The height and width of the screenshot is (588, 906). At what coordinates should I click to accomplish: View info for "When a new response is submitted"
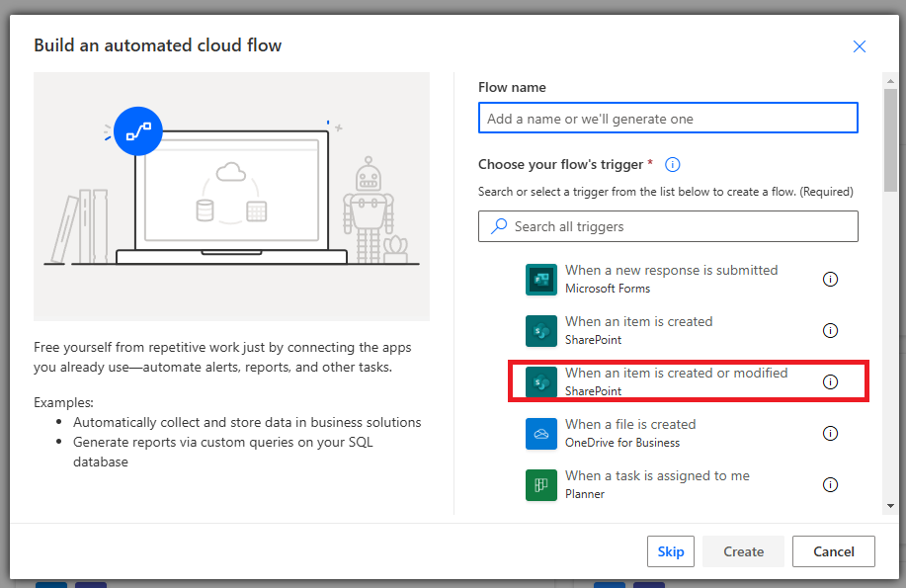tap(831, 280)
